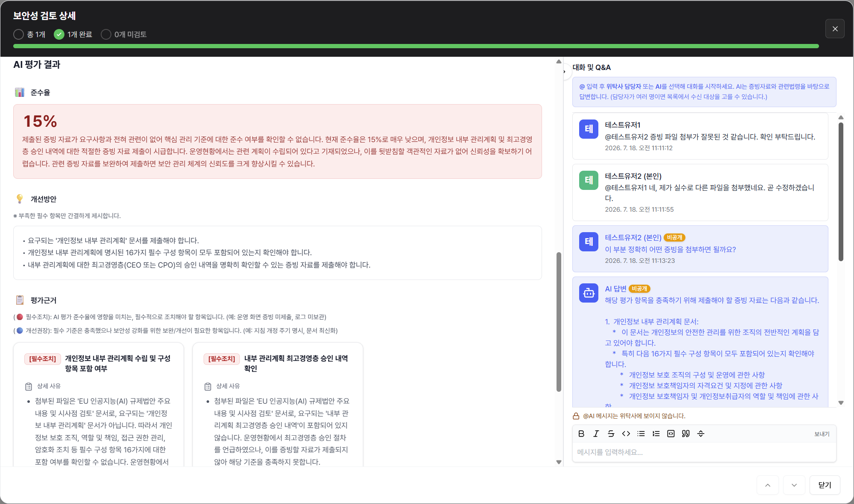Image resolution: width=854 pixels, height=504 pixels.
Task: Click [필수조치] tag on 개인정보 내부 관리계획 card
Action: [42, 359]
